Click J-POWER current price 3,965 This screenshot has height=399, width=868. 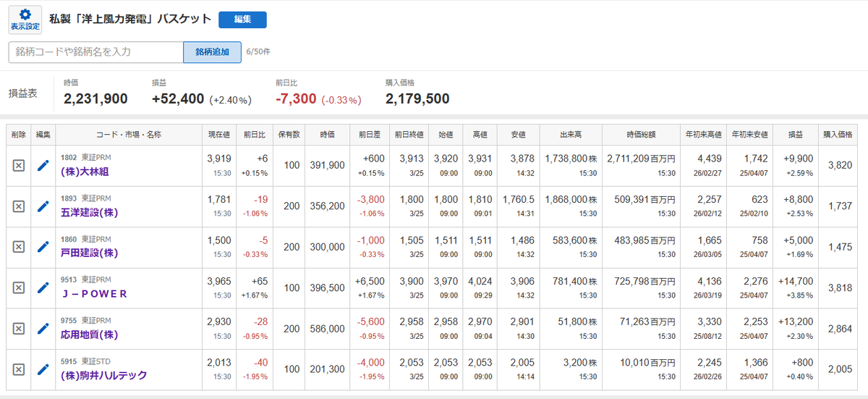tap(218, 280)
